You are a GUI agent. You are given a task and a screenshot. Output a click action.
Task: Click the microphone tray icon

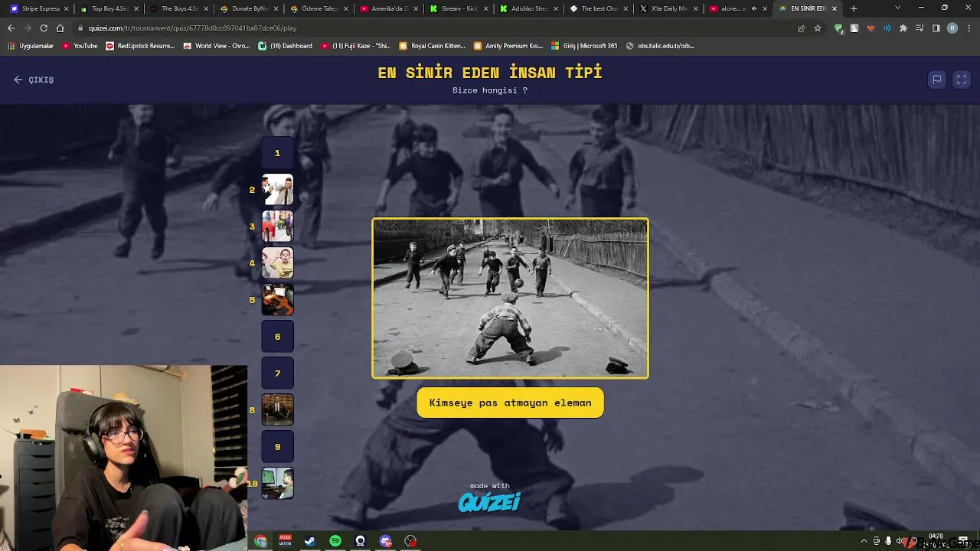coord(888,541)
